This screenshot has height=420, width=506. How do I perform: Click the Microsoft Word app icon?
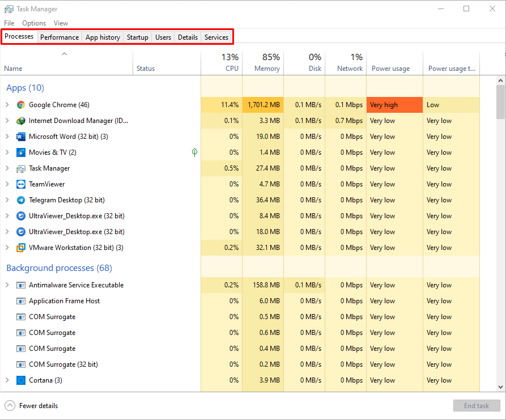coord(21,137)
